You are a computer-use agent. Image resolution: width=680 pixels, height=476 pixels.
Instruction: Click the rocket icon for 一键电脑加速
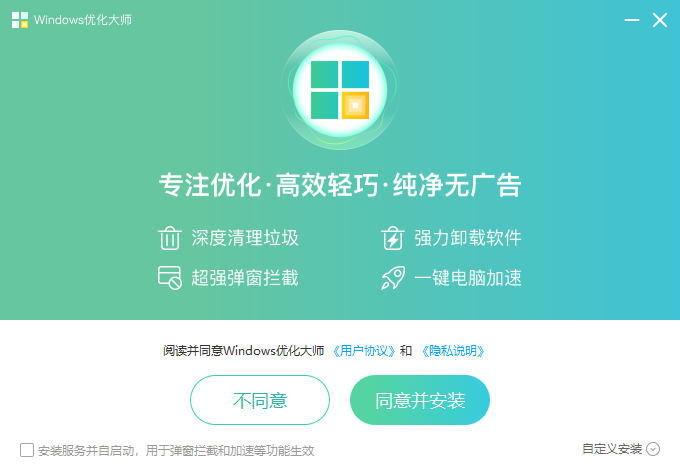click(x=393, y=278)
